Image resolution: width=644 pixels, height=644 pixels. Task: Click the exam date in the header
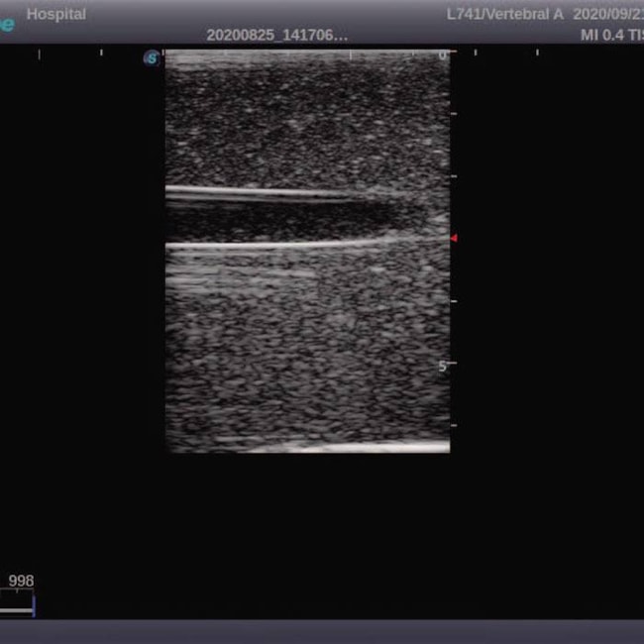point(607,14)
